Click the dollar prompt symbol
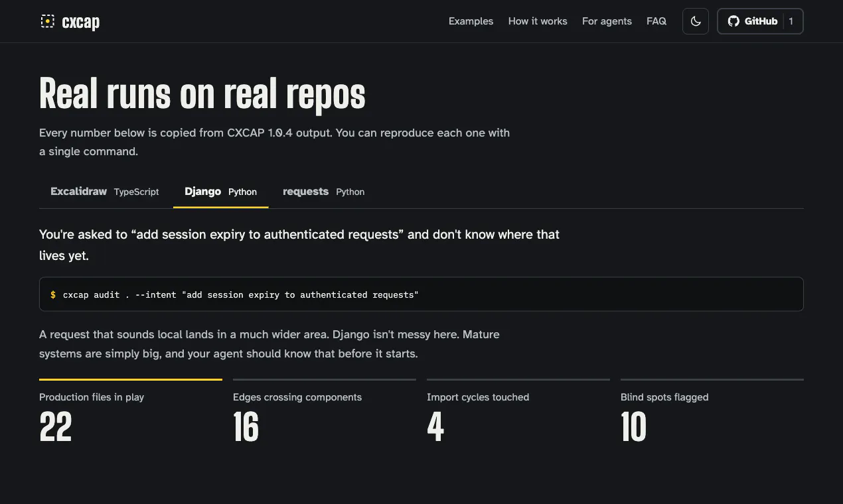The height and width of the screenshot is (504, 843). pos(53,294)
